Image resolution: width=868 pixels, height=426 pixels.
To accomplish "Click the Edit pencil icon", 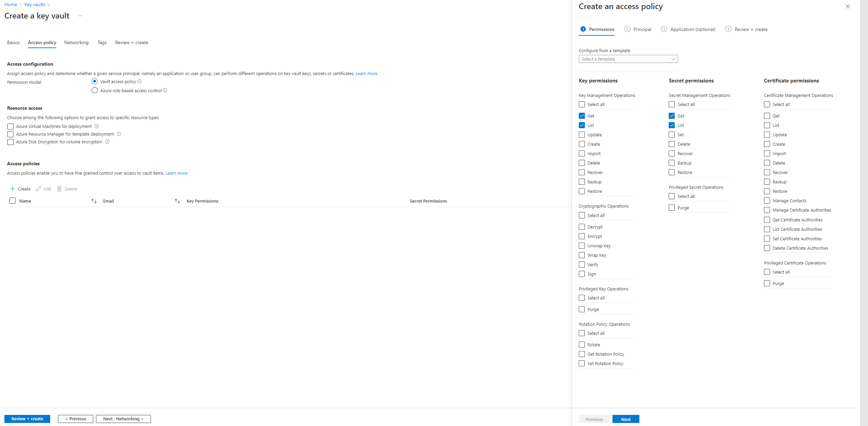I will [x=38, y=189].
